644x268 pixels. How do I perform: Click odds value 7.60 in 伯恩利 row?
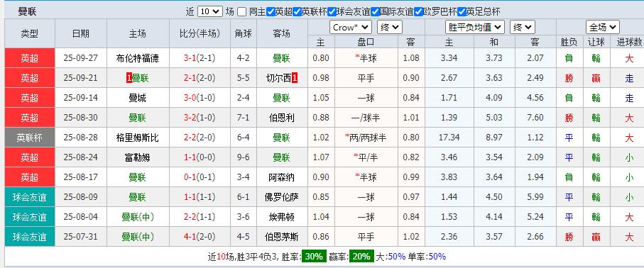535,118
